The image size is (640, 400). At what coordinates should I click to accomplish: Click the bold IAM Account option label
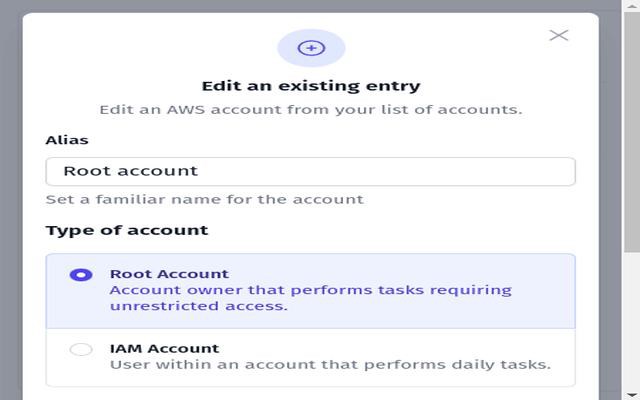coord(164,349)
